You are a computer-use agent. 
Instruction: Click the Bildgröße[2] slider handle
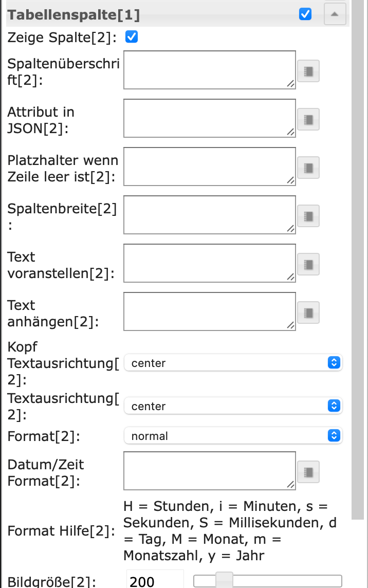pyautogui.click(x=224, y=581)
